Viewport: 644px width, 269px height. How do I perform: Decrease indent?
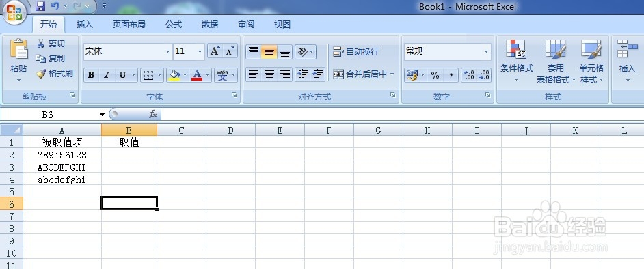click(303, 74)
